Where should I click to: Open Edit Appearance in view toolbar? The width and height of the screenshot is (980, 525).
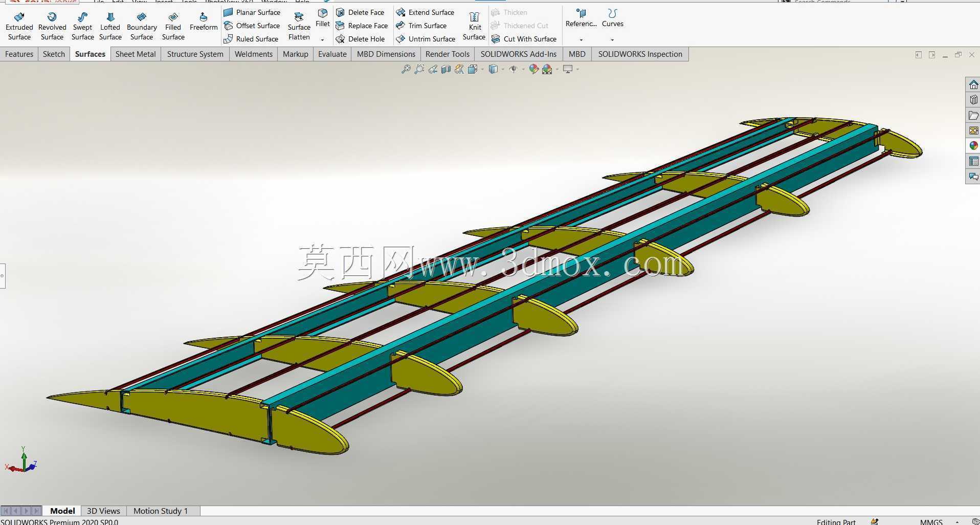(534, 69)
